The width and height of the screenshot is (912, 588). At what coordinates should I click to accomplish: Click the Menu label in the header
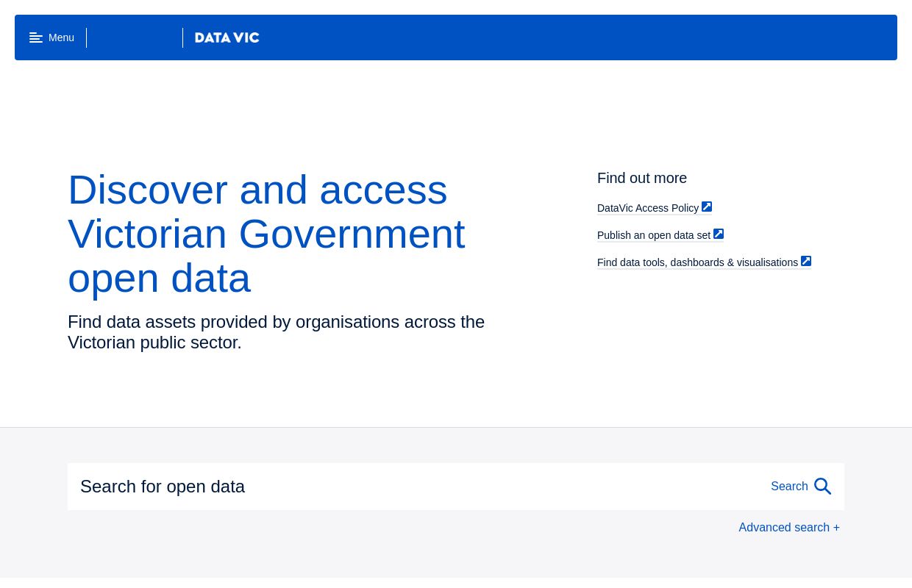61,37
